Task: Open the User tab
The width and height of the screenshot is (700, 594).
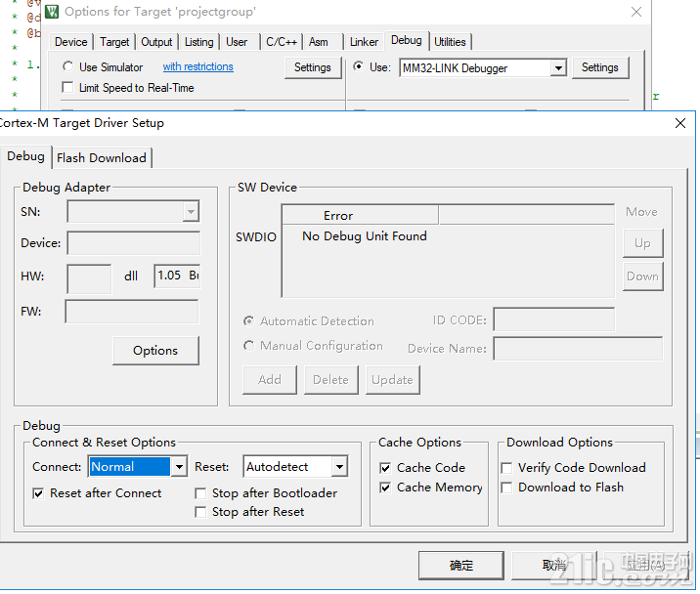Action: click(x=237, y=42)
